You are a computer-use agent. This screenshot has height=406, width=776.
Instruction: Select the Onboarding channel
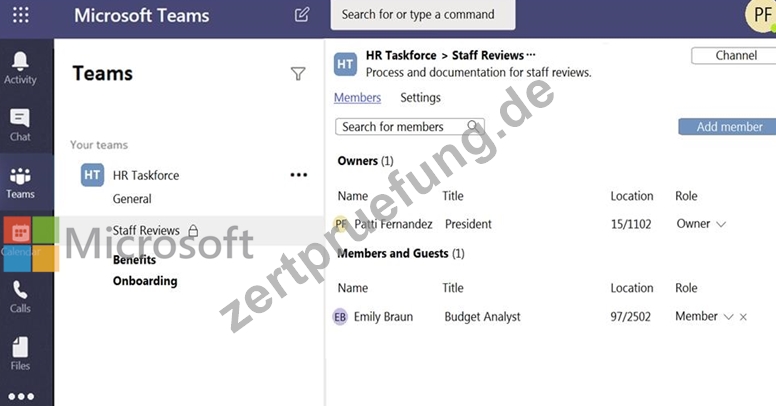click(x=145, y=281)
